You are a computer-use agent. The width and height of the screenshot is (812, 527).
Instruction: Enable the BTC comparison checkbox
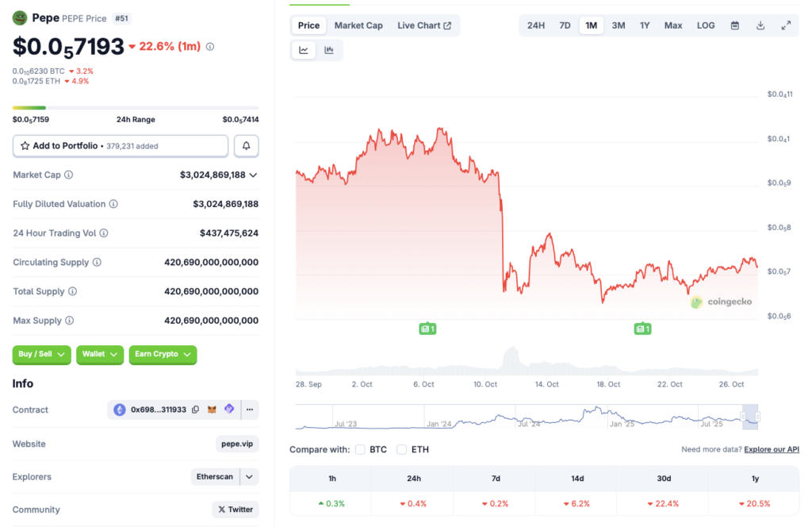[x=360, y=449]
